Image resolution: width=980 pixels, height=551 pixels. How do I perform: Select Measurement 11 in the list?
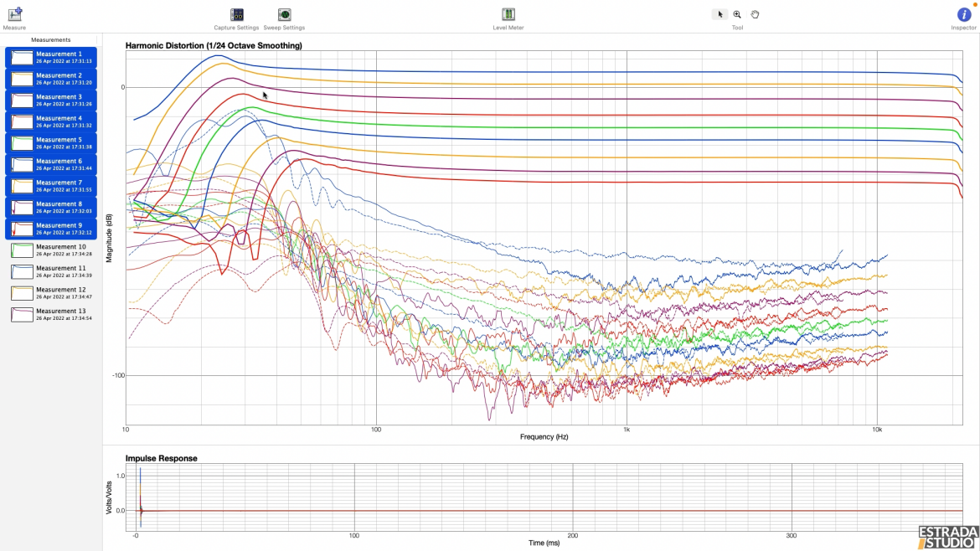click(51, 272)
